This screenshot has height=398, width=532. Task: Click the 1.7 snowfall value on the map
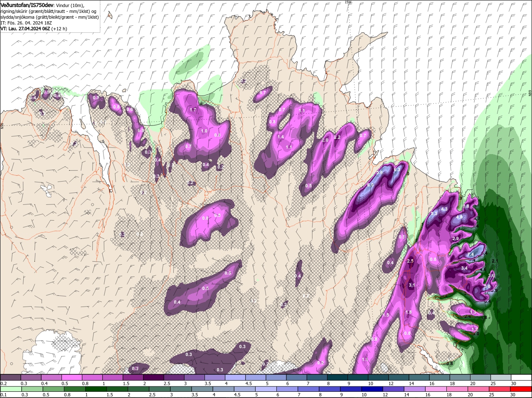click(193, 110)
